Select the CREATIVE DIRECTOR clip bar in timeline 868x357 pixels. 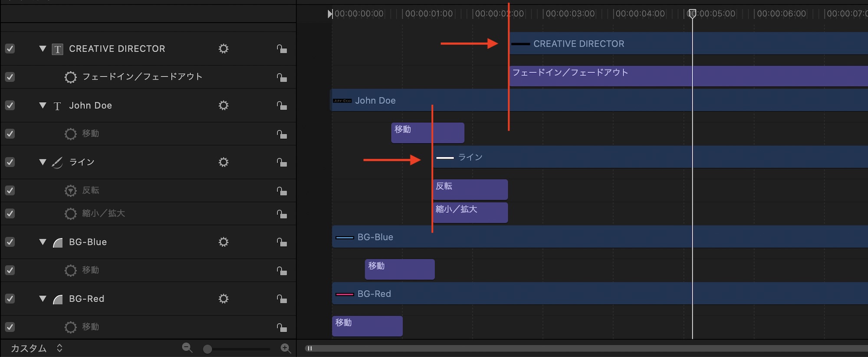point(689,43)
